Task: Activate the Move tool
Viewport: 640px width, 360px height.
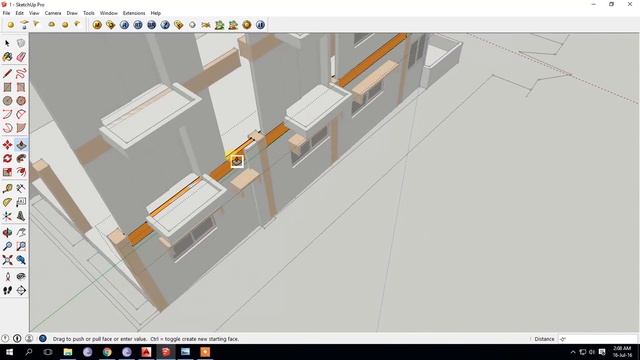Action: click(x=7, y=145)
